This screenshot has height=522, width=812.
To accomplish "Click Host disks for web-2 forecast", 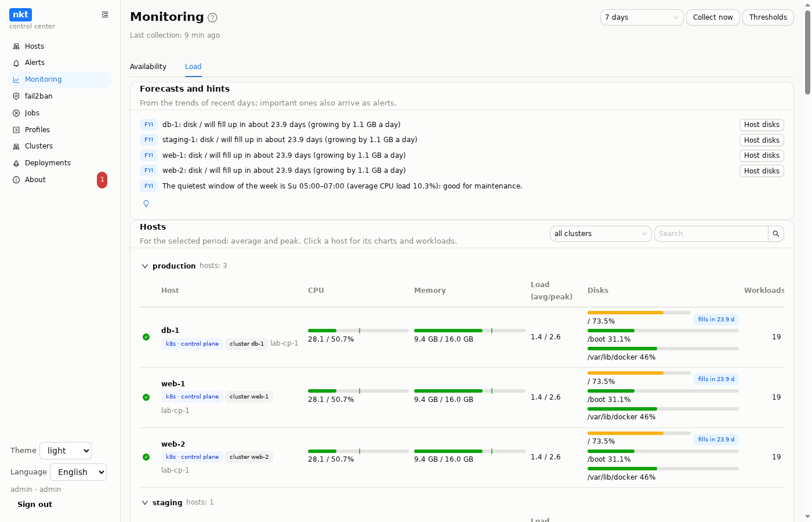I will tap(762, 171).
